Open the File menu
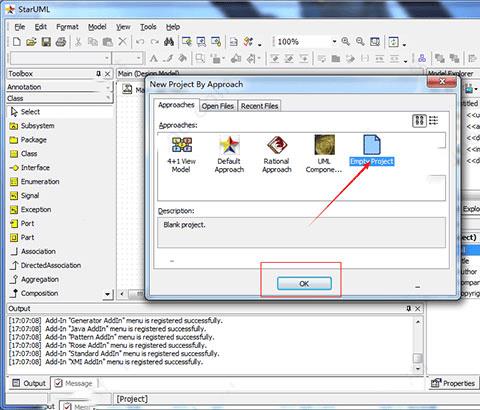This screenshot has width=480, height=410. pyautogui.click(x=20, y=27)
